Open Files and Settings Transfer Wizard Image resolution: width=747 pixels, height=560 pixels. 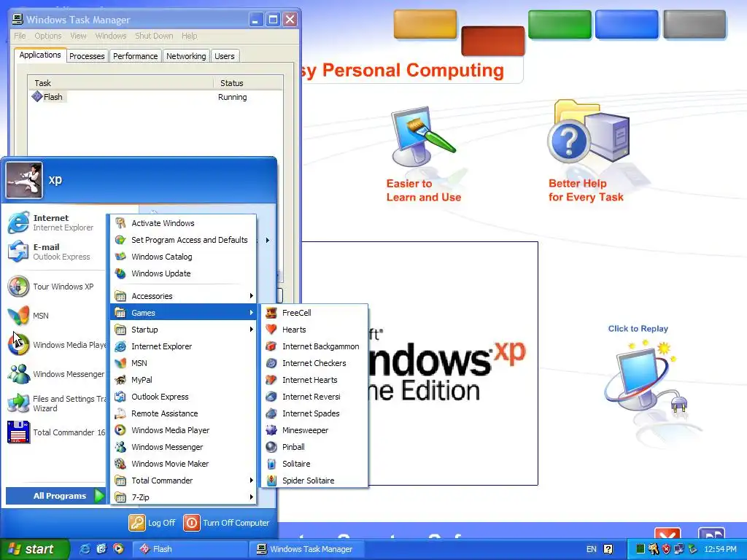coord(55,403)
